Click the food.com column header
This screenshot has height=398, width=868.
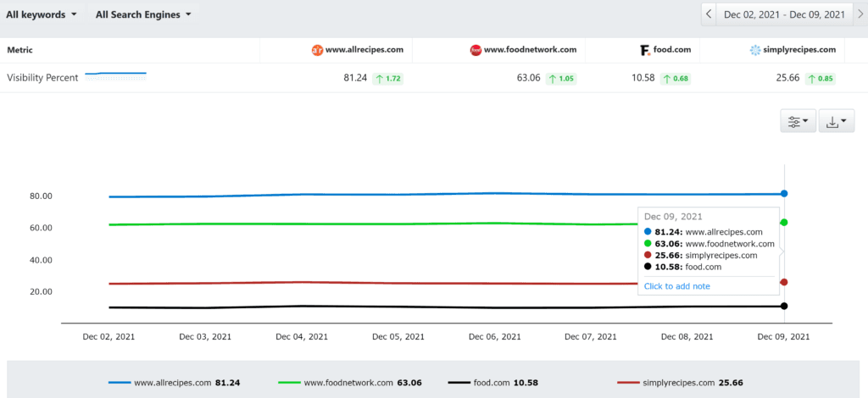pyautogui.click(x=672, y=50)
